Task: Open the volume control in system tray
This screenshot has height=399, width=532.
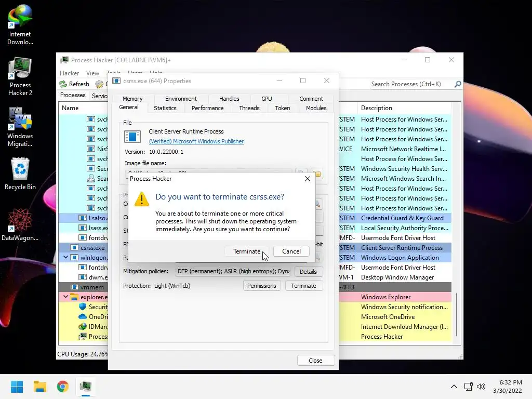Action: pyautogui.click(x=481, y=387)
